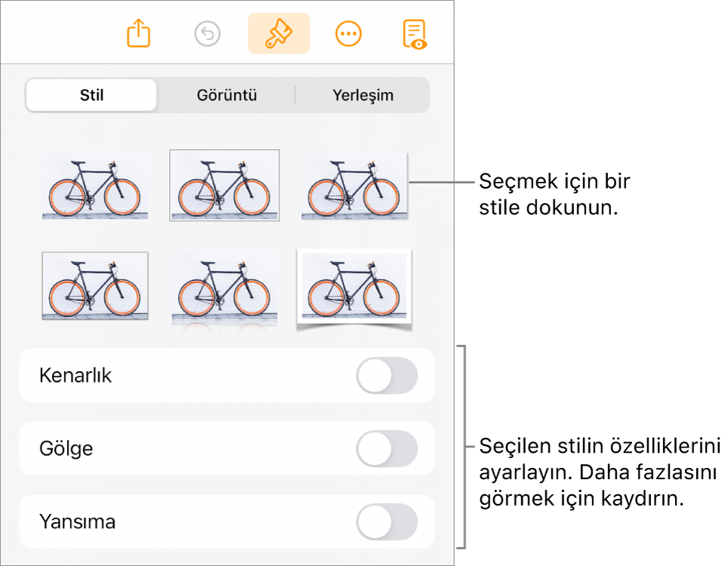
Task: Choose the plain borderless bicycle style
Action: tap(94, 186)
